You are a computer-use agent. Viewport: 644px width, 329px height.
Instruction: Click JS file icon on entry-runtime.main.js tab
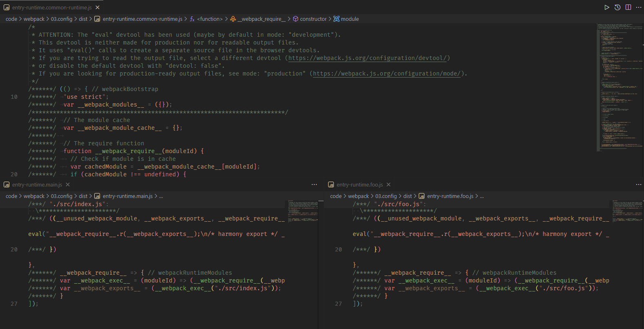click(7, 185)
